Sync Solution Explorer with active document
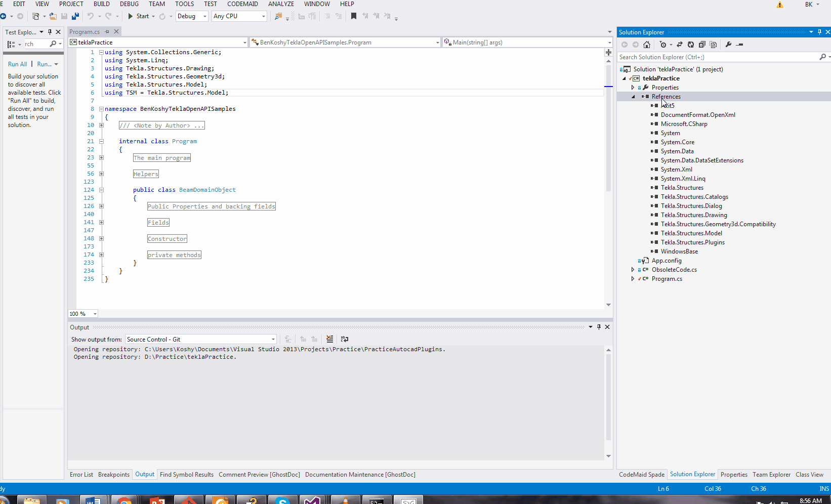This screenshot has width=831, height=504. click(680, 45)
